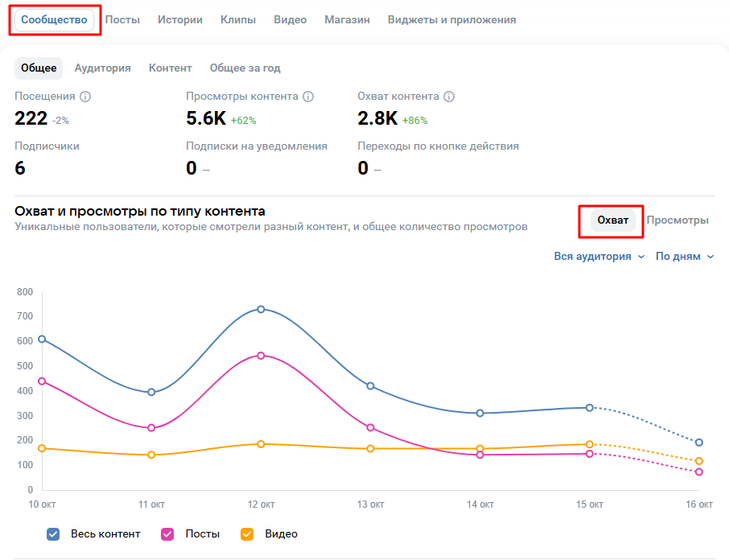
Task: Click info icon beside Просмотры контента
Action: (x=308, y=97)
